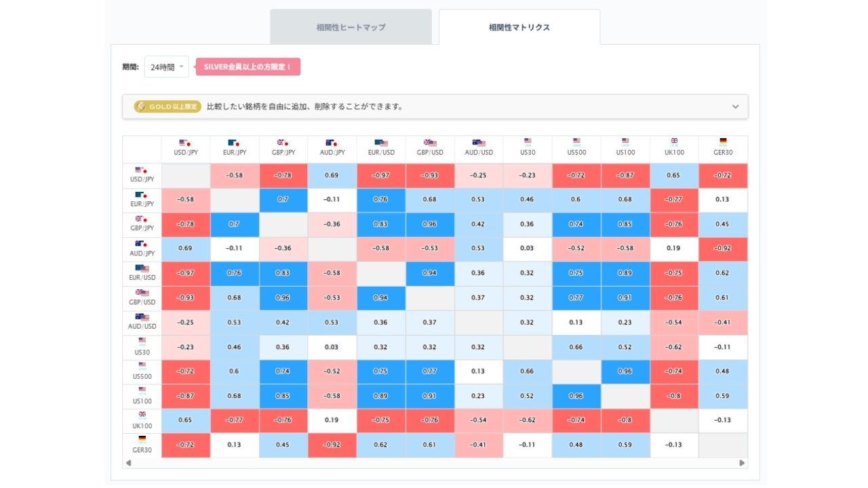Click US500 flag icon in column header

pyautogui.click(x=576, y=142)
